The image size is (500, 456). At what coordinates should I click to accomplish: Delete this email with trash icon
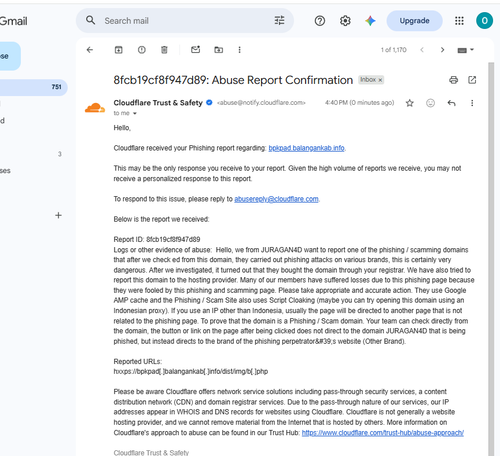tap(164, 50)
